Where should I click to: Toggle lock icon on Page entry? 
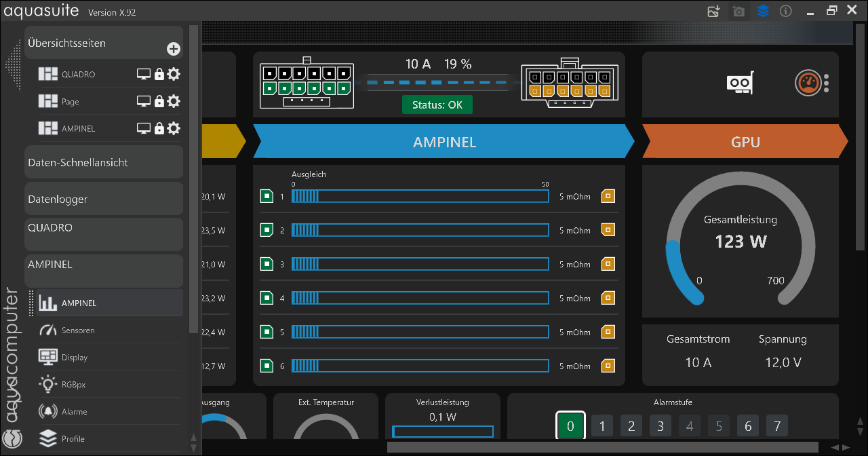159,101
